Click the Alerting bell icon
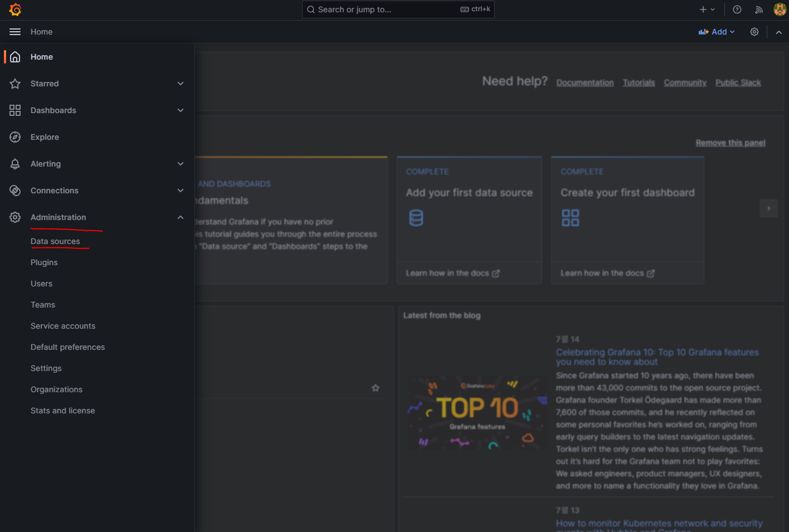 15,164
